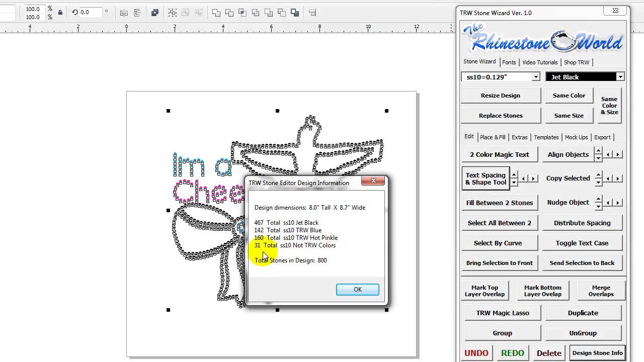Select the Export sub-tab
The height and width of the screenshot is (362, 644).
click(x=602, y=137)
